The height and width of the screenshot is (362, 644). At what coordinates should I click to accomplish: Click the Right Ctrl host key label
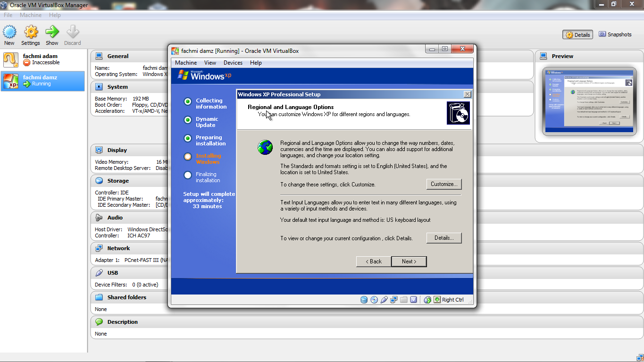tap(453, 300)
